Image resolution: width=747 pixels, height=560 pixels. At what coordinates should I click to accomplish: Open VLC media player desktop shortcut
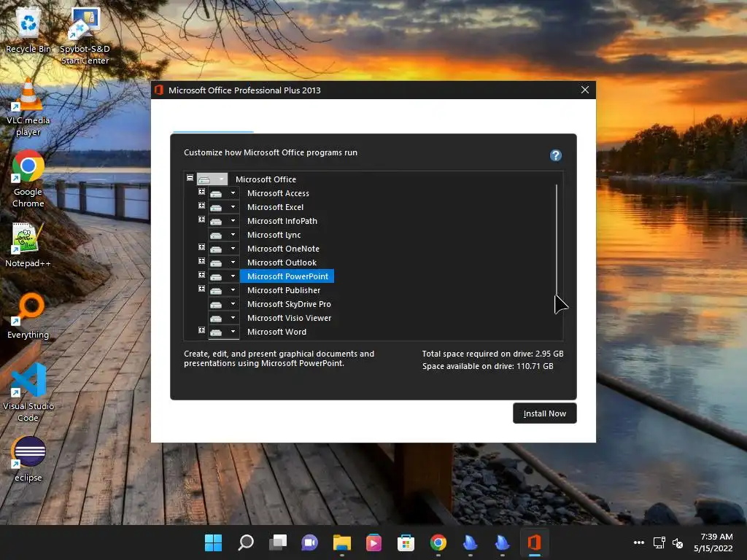tap(28, 107)
